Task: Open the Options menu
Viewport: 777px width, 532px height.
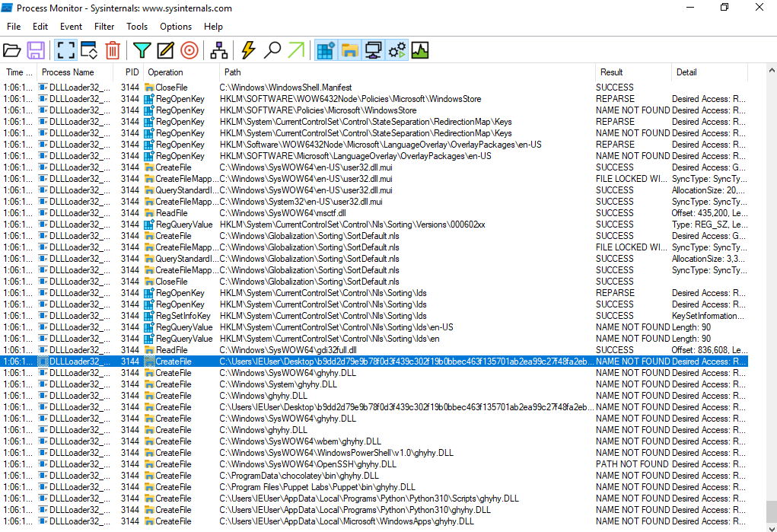Action: tap(176, 26)
